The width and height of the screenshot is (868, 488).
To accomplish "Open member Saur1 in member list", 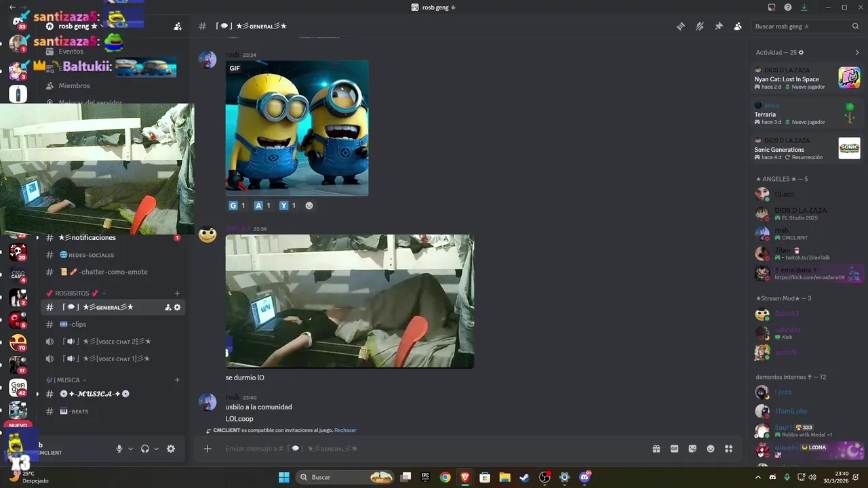I will click(x=807, y=430).
